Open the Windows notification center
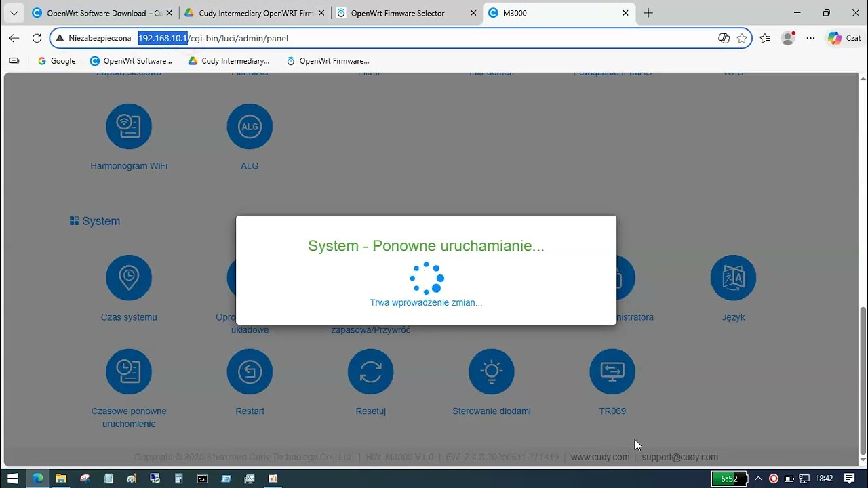Image resolution: width=868 pixels, height=488 pixels. click(849, 479)
